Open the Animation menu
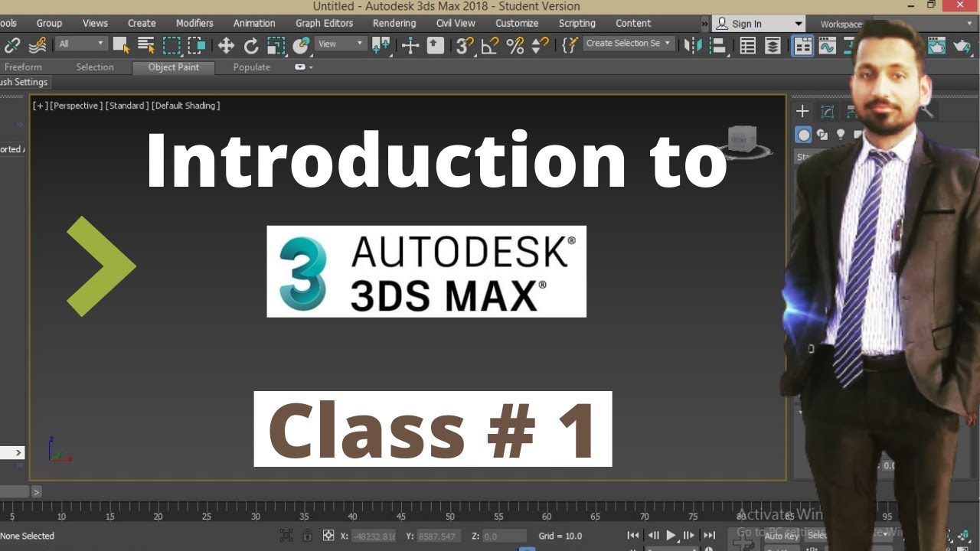Image resolution: width=980 pixels, height=551 pixels. (x=254, y=23)
